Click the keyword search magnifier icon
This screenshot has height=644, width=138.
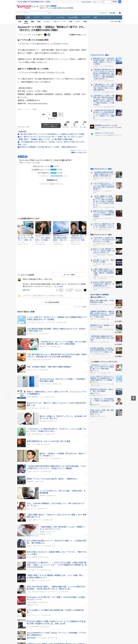coord(49,13)
